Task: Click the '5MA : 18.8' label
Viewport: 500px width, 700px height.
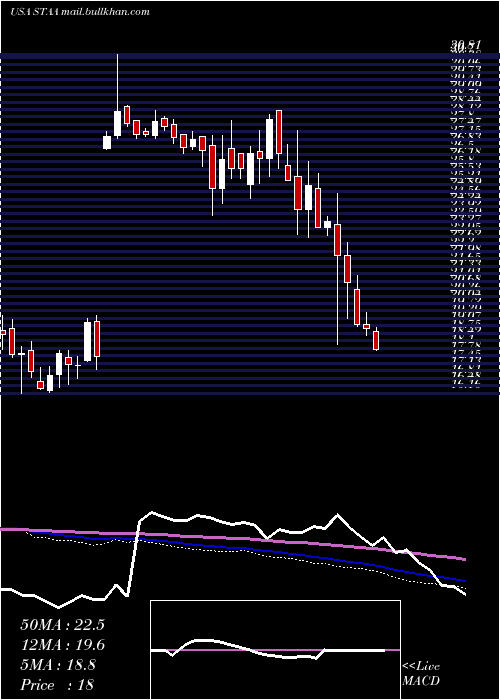Action: pyautogui.click(x=58, y=665)
